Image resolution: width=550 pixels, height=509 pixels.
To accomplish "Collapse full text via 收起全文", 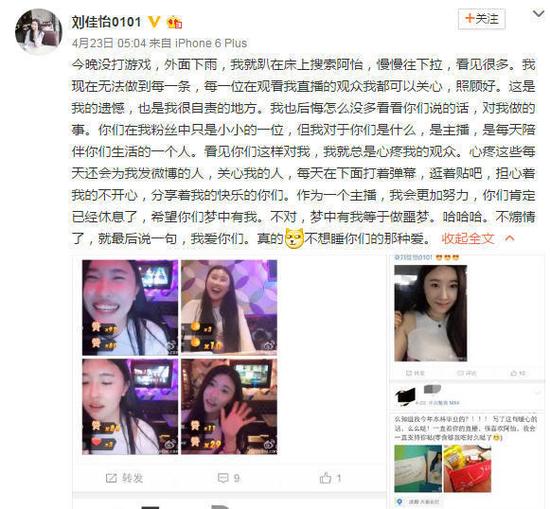I will [x=468, y=239].
